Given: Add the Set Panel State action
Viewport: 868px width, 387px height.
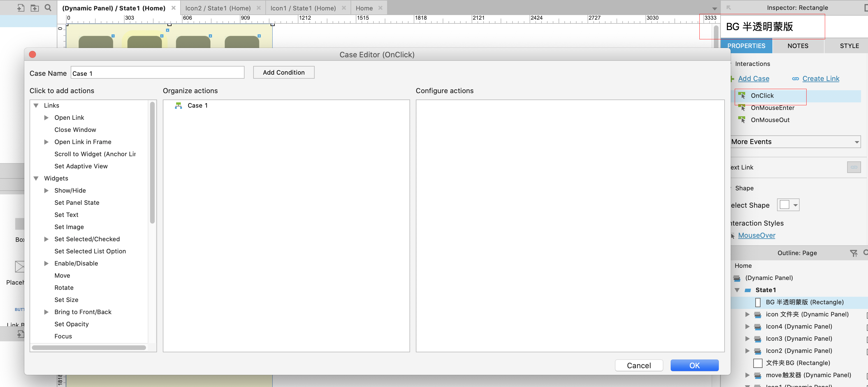Looking at the screenshot, I should point(77,202).
